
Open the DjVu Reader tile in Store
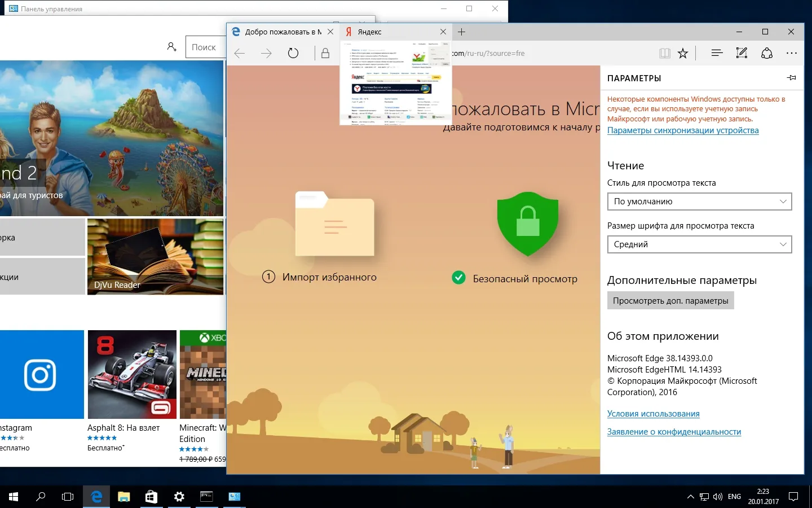[x=156, y=257]
